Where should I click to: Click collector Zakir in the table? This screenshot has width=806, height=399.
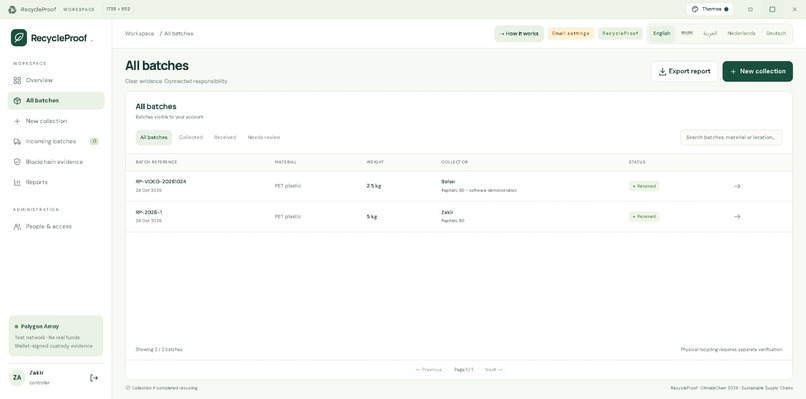tap(447, 212)
